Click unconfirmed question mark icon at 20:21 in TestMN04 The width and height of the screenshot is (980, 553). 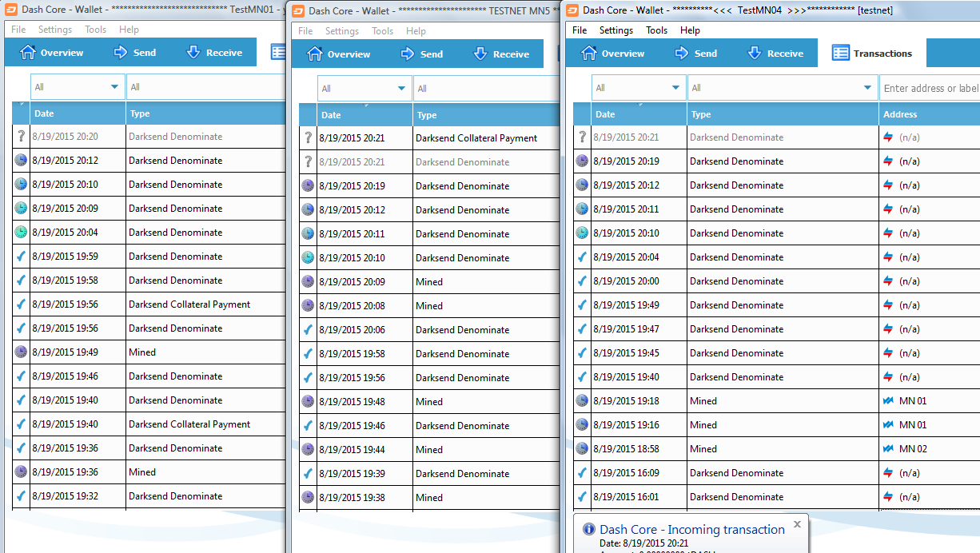[582, 137]
